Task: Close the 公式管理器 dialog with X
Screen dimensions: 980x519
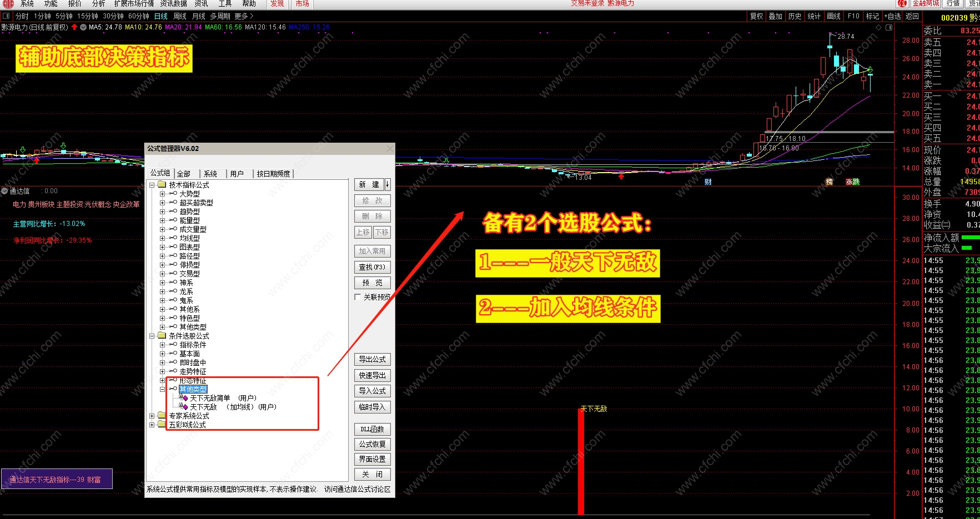Action: tap(390, 149)
